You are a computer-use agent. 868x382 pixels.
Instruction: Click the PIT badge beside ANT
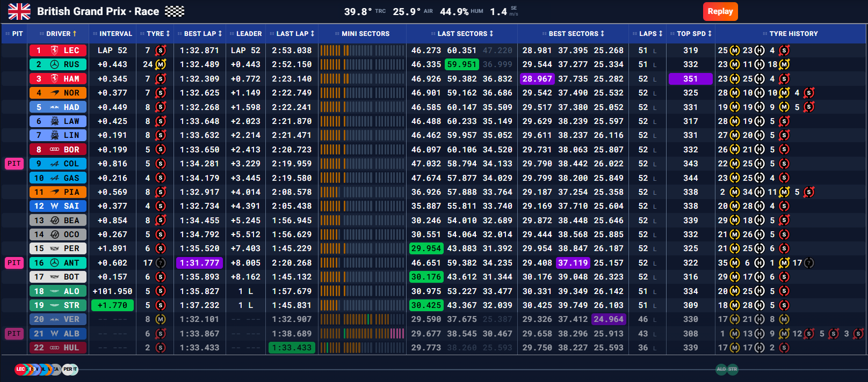coord(14,263)
